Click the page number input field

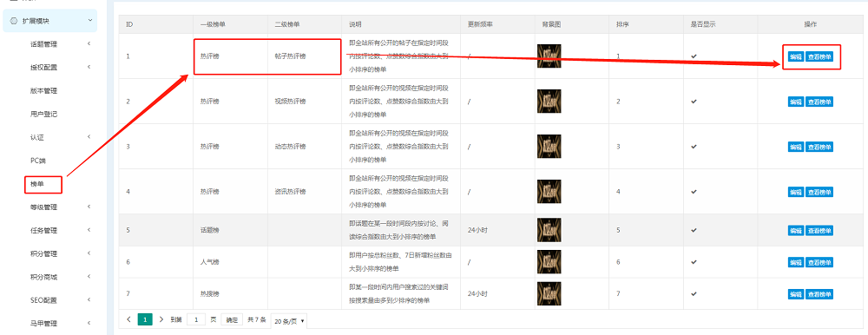coord(196,319)
